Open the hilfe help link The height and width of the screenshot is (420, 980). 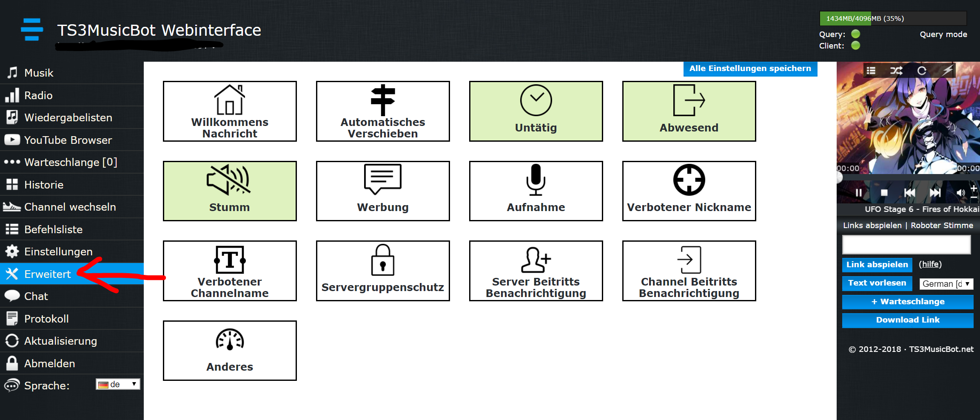point(930,264)
